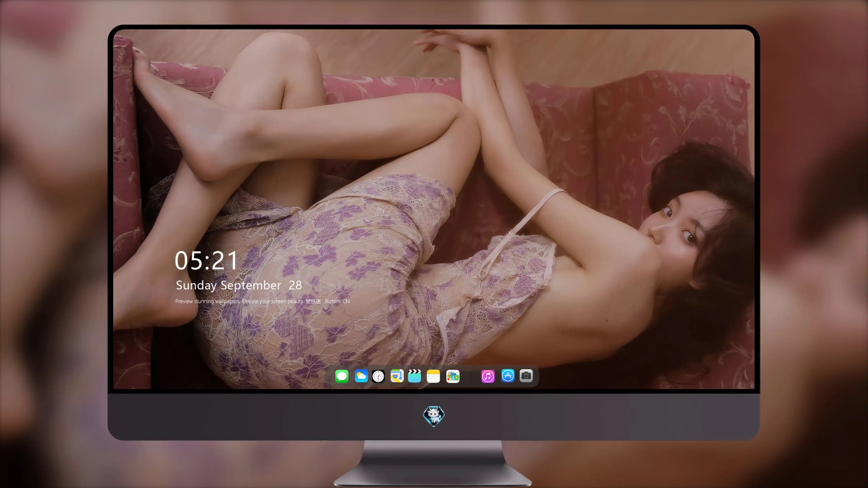The image size is (868, 488).
Task: Click the 'Sunday September 28' date text
Action: point(238,285)
